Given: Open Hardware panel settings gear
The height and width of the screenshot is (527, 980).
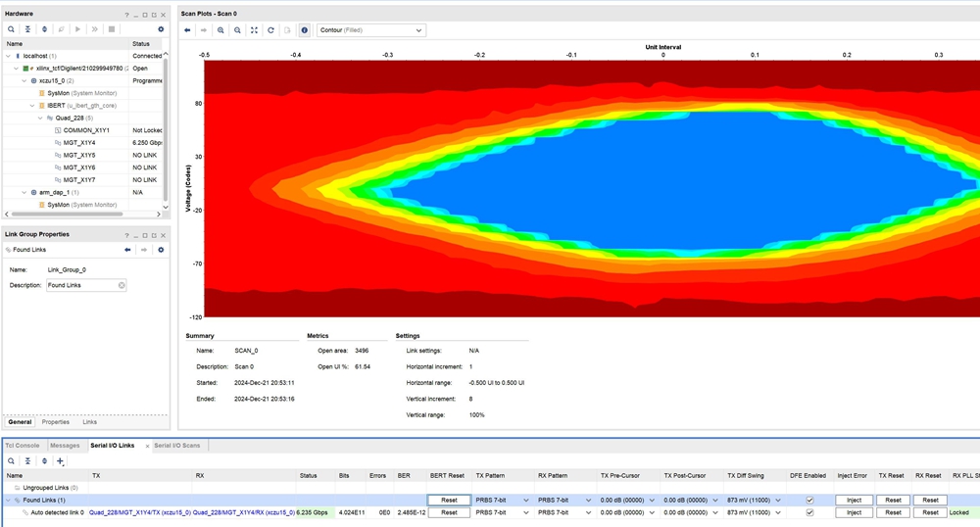Looking at the screenshot, I should (x=161, y=29).
